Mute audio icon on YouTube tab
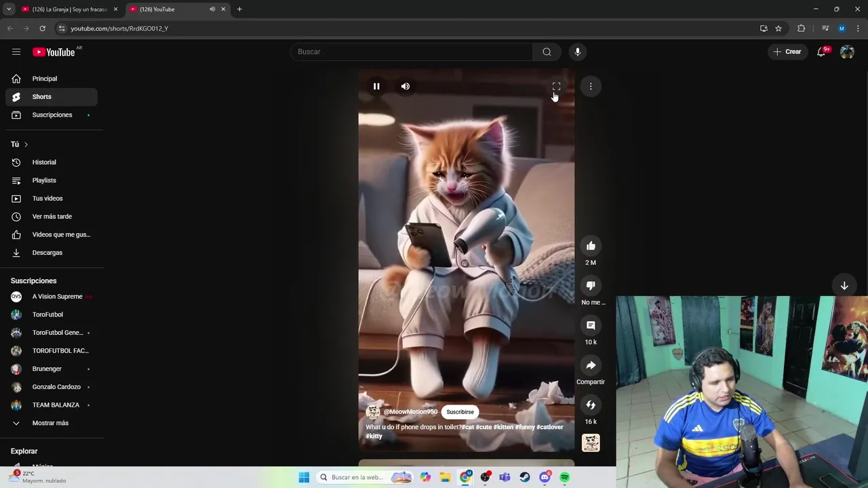Screen dimensions: 868x488 tap(212, 9)
